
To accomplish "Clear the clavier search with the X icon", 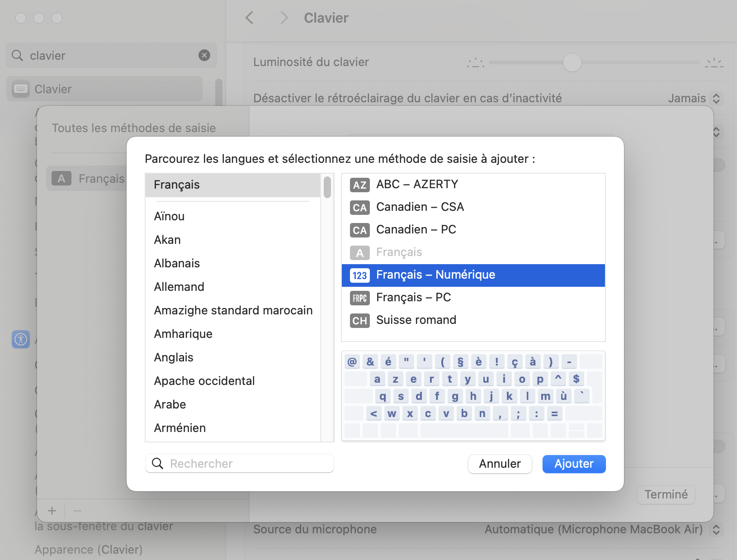I will pyautogui.click(x=204, y=55).
